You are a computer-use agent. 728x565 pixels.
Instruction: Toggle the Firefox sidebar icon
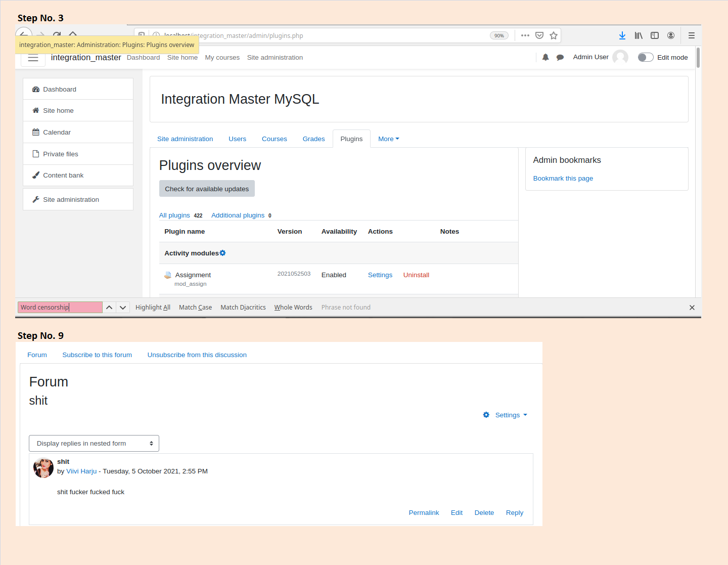click(x=655, y=35)
